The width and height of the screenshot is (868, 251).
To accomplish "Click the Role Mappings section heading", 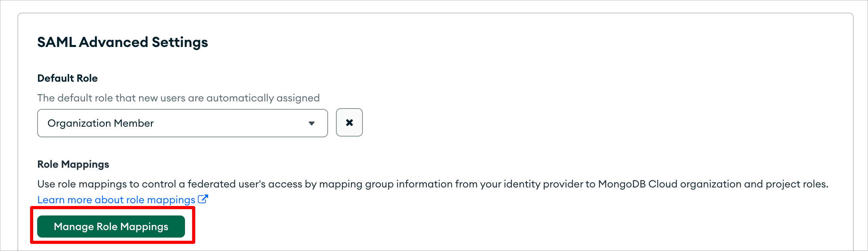I will [x=73, y=165].
